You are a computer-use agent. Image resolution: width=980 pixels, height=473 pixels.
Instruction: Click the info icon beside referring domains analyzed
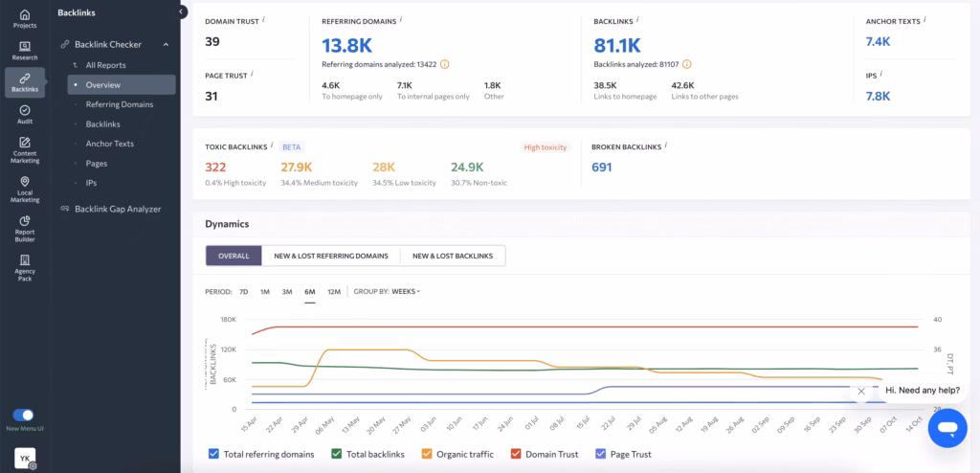click(445, 64)
